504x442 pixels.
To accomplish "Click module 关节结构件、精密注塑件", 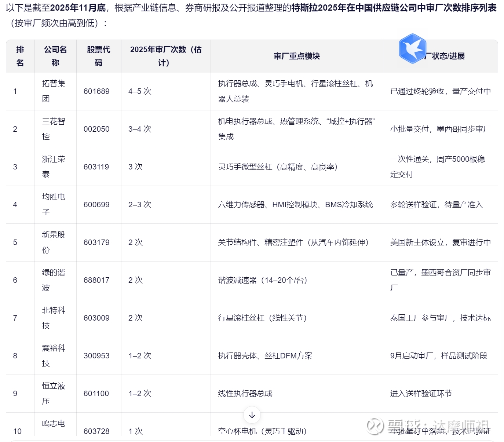I will [x=260, y=242].
